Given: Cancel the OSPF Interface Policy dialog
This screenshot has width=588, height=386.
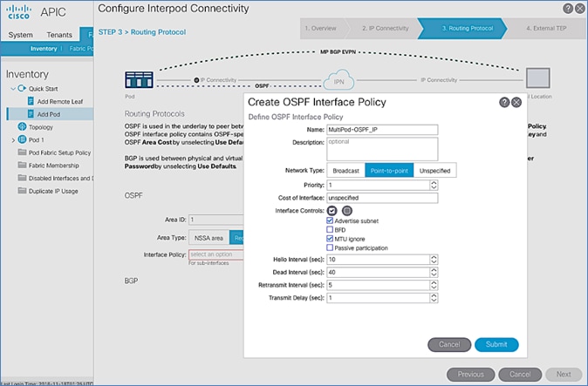Looking at the screenshot, I should [449, 344].
